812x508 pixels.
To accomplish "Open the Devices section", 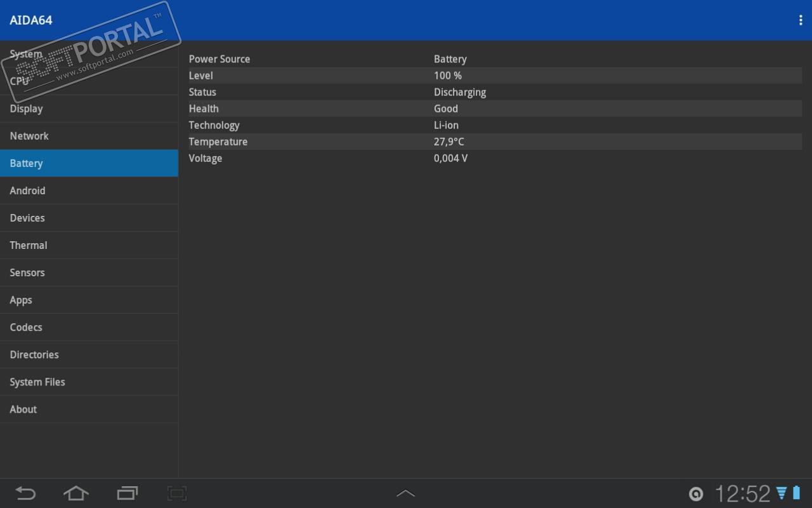I will [x=89, y=218].
